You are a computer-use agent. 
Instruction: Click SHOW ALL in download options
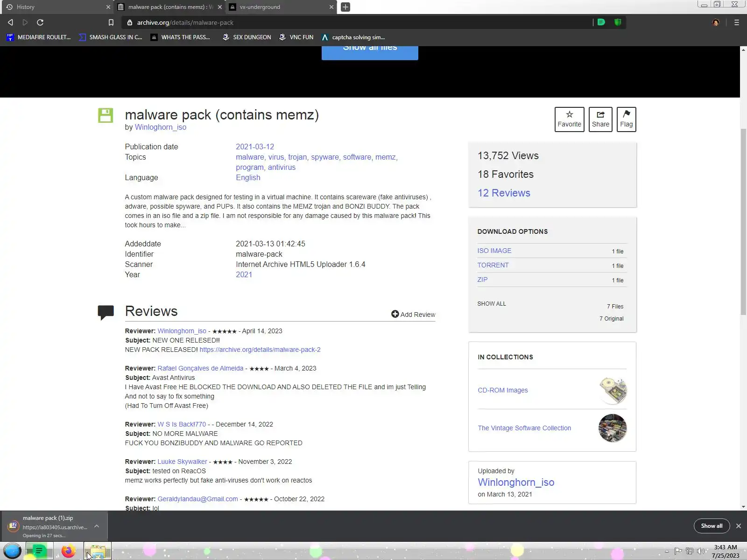pos(492,303)
